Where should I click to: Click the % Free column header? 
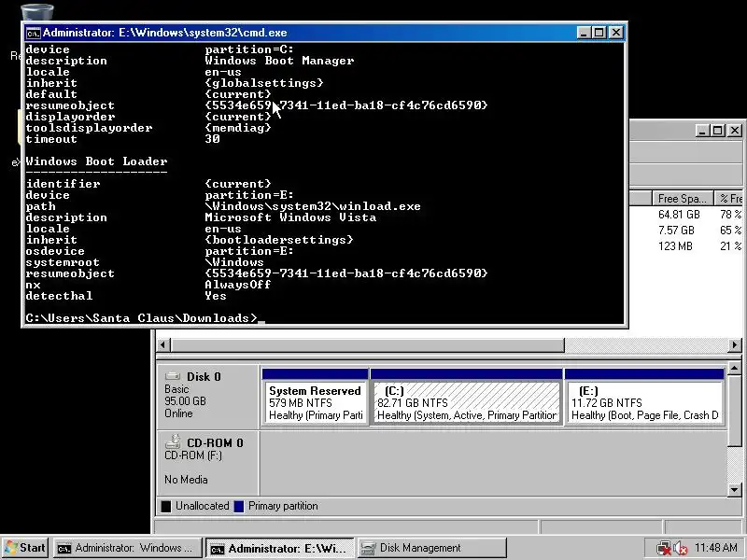click(x=730, y=198)
